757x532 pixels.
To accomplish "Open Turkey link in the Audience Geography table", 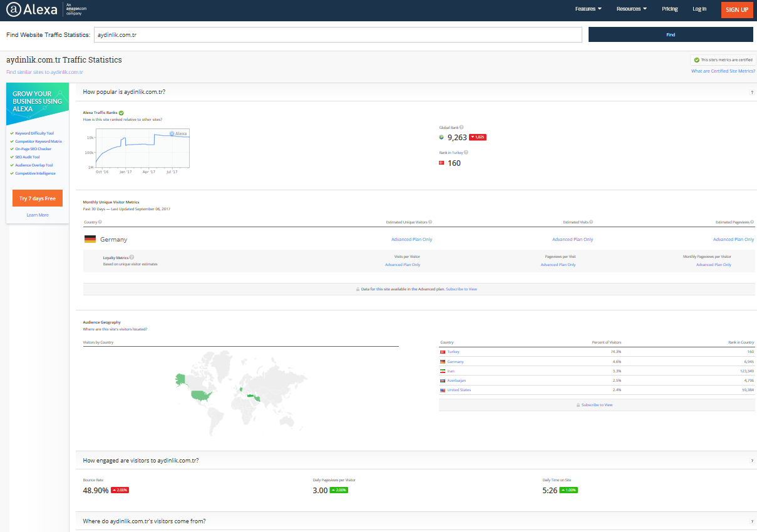I will pyautogui.click(x=453, y=352).
